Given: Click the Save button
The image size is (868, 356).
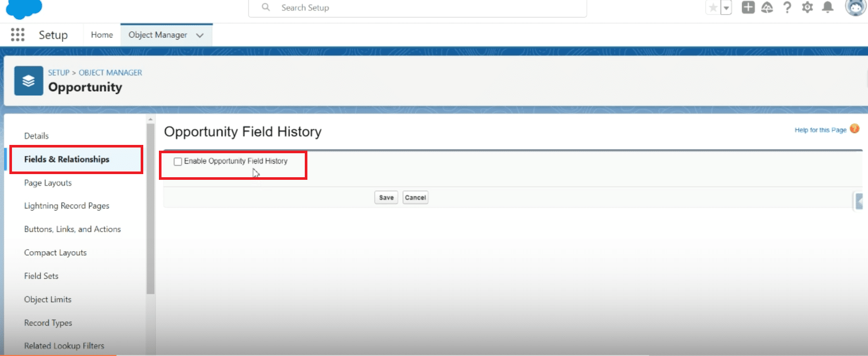Looking at the screenshot, I should pos(386,198).
